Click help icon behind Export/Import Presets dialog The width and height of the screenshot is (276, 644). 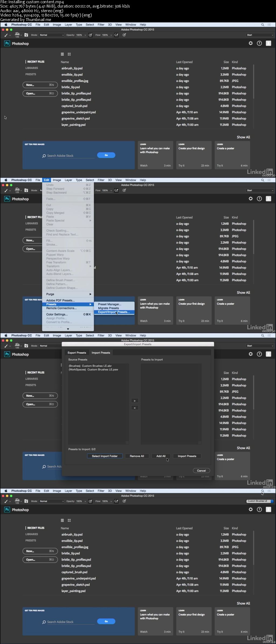(259, 354)
